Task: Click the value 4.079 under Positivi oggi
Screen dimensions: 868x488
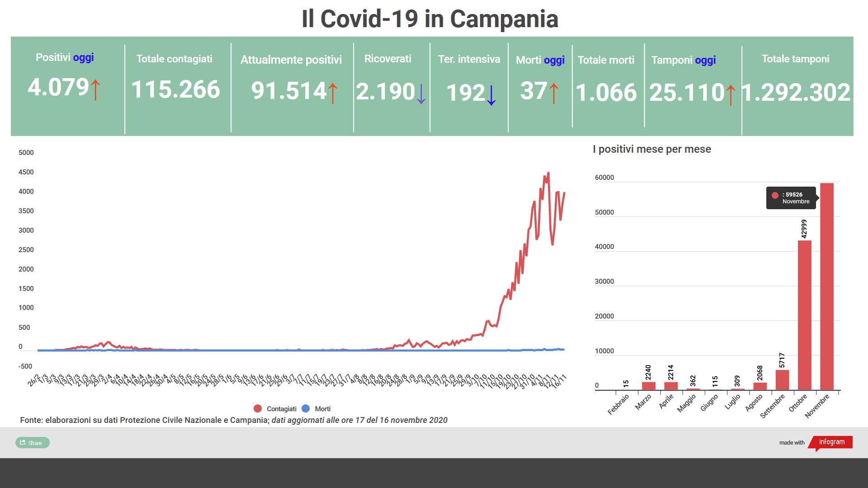Action: pos(58,87)
